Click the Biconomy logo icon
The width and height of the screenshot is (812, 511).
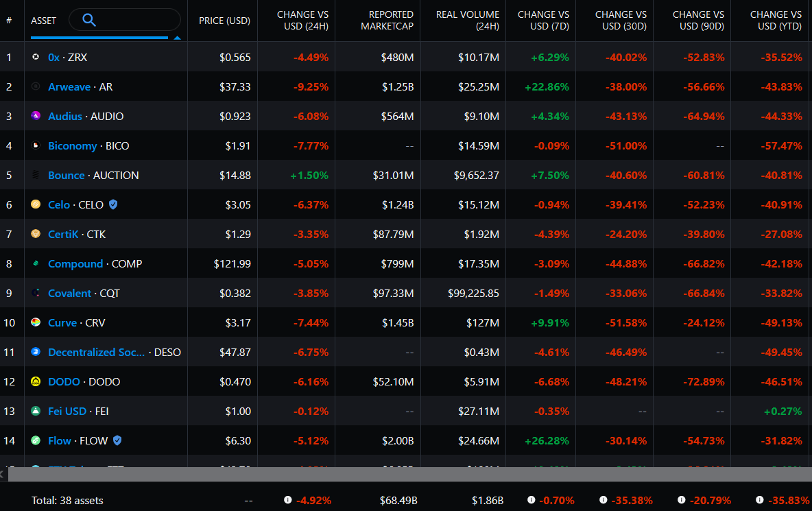point(36,145)
